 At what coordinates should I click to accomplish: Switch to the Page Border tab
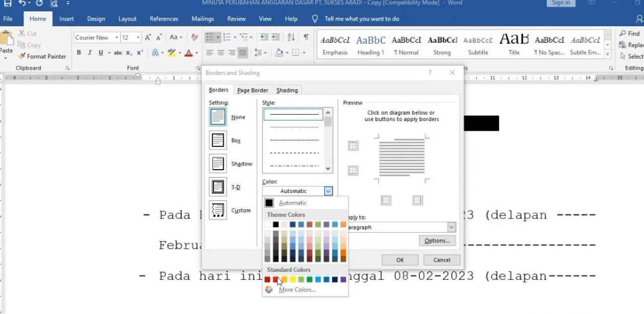(x=252, y=90)
